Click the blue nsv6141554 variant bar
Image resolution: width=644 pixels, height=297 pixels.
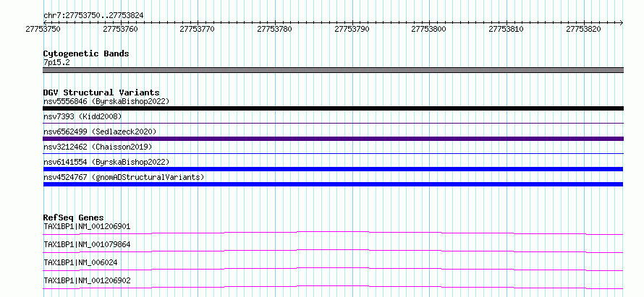(x=333, y=169)
